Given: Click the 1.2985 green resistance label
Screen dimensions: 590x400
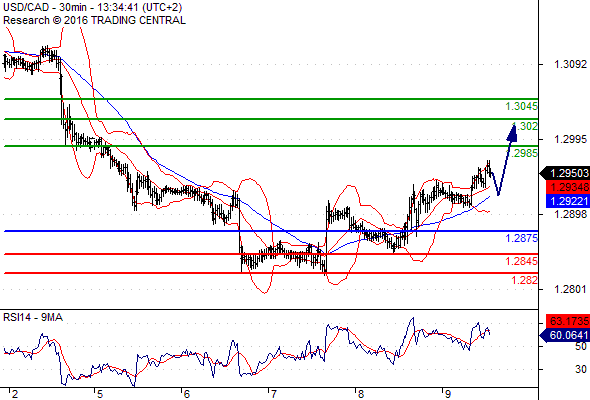Looking at the screenshot, I should click(522, 153).
